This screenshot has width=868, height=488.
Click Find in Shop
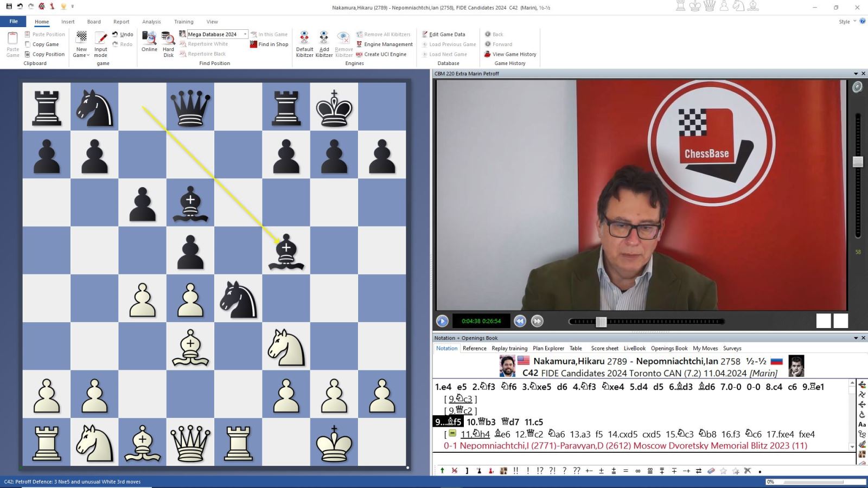269,44
